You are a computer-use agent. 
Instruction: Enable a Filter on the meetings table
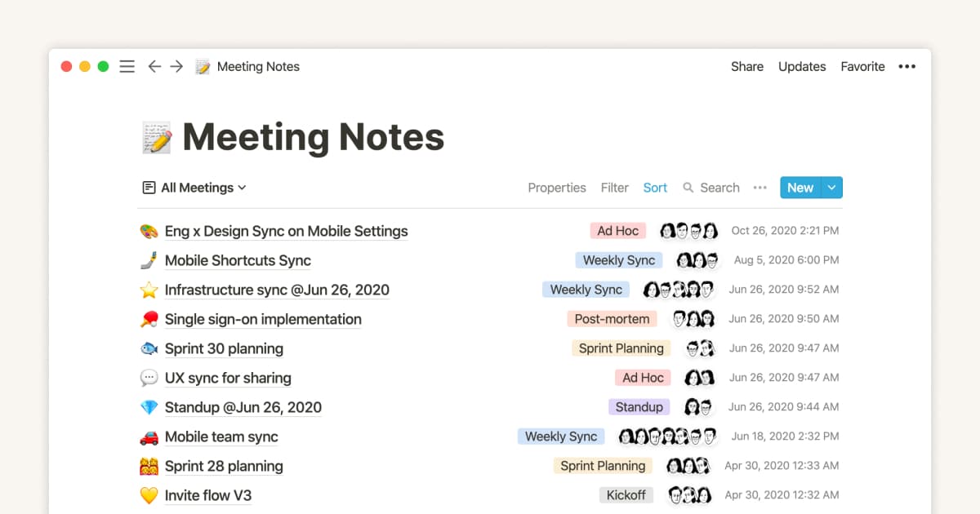[614, 188]
